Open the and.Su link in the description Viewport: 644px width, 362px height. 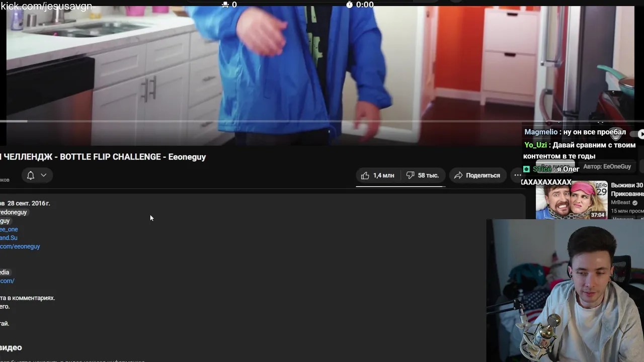[x=9, y=238]
